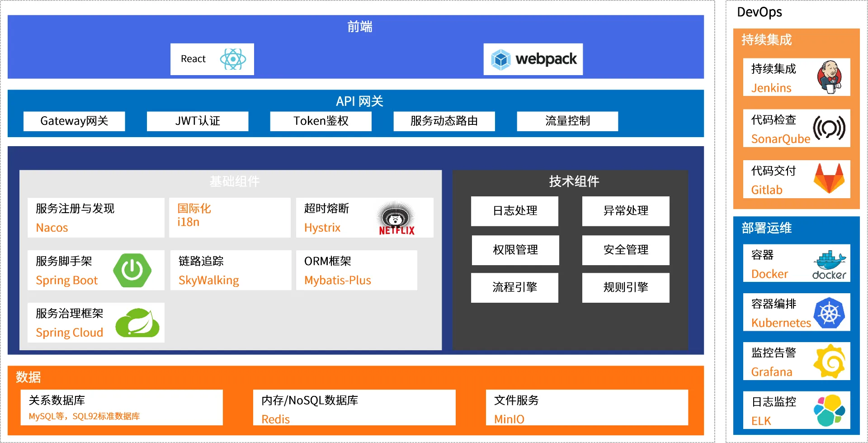Click the SonarQube wave logo icon

point(829,128)
